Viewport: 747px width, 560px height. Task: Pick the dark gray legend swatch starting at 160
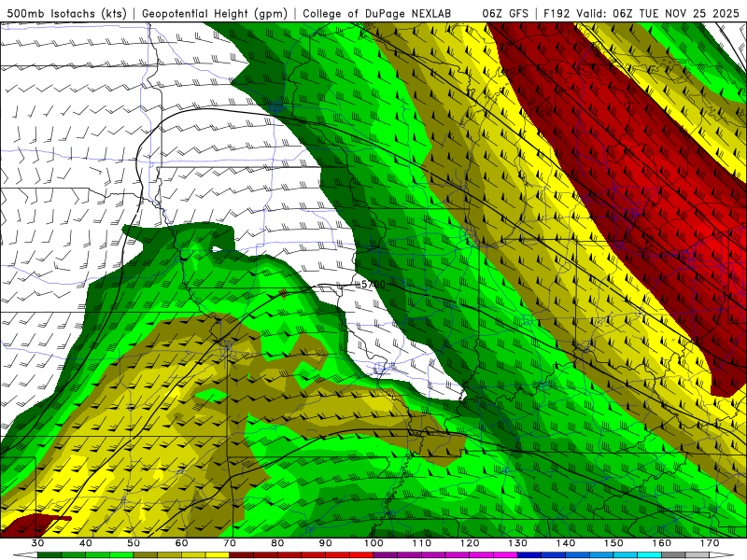(x=673, y=554)
